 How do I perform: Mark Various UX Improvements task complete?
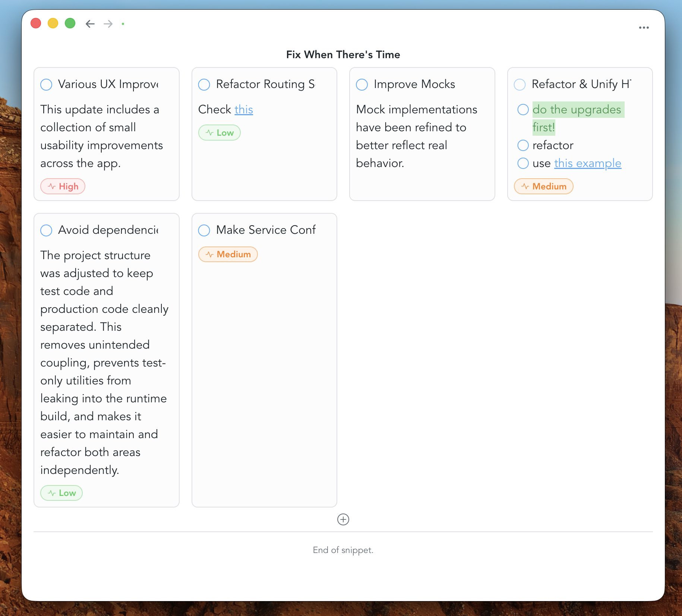tap(46, 85)
